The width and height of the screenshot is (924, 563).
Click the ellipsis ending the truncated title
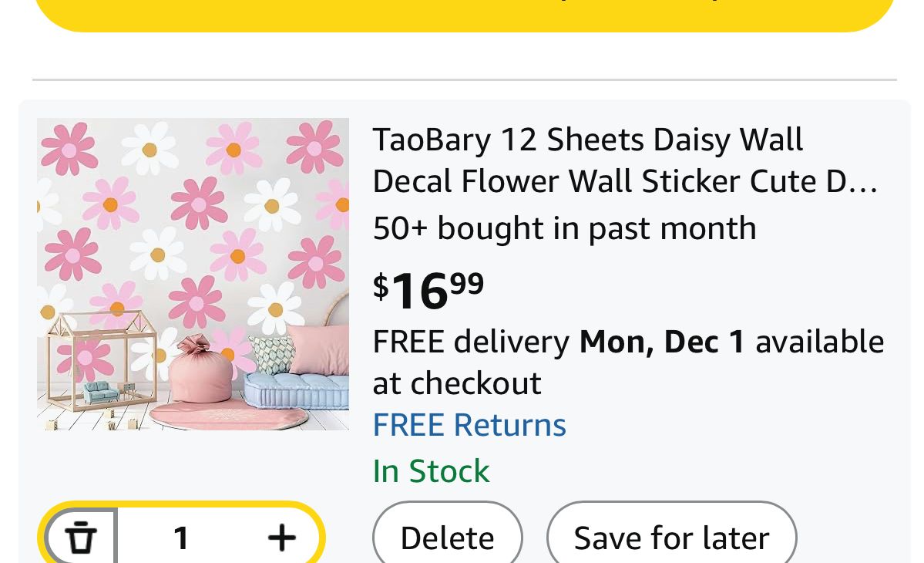[866, 182]
